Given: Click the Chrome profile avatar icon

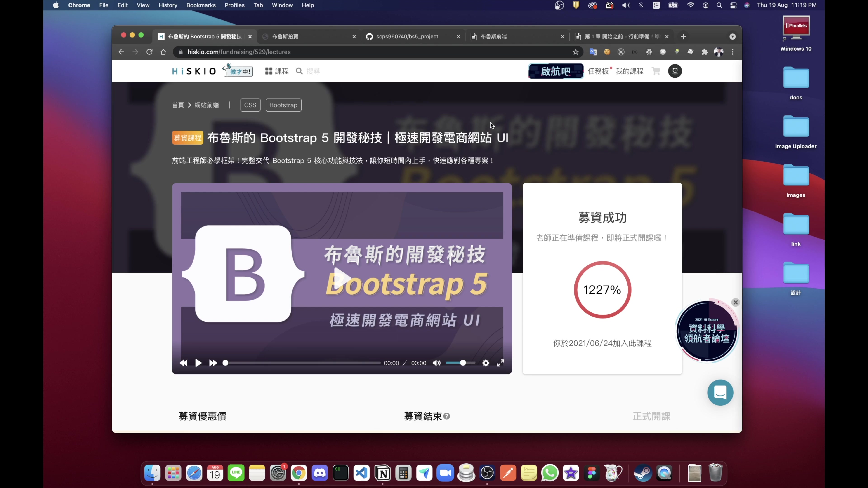Looking at the screenshot, I should coord(719,52).
